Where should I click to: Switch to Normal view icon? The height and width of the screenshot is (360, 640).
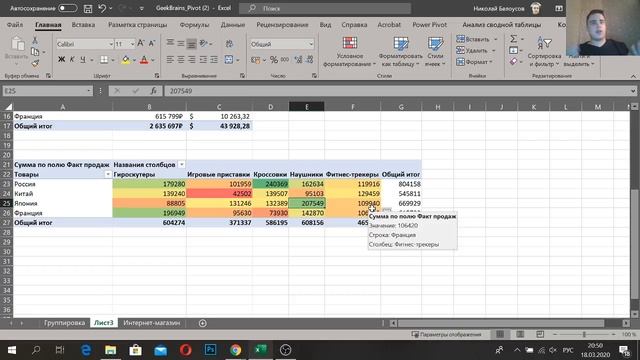(x=500, y=334)
